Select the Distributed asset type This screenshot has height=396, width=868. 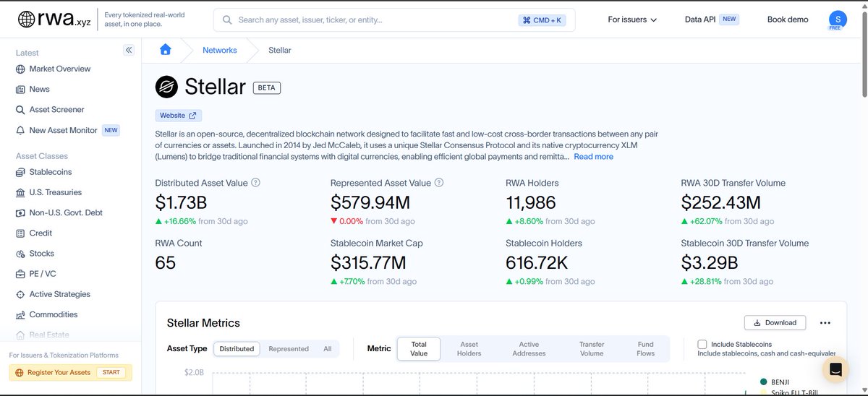[237, 349]
